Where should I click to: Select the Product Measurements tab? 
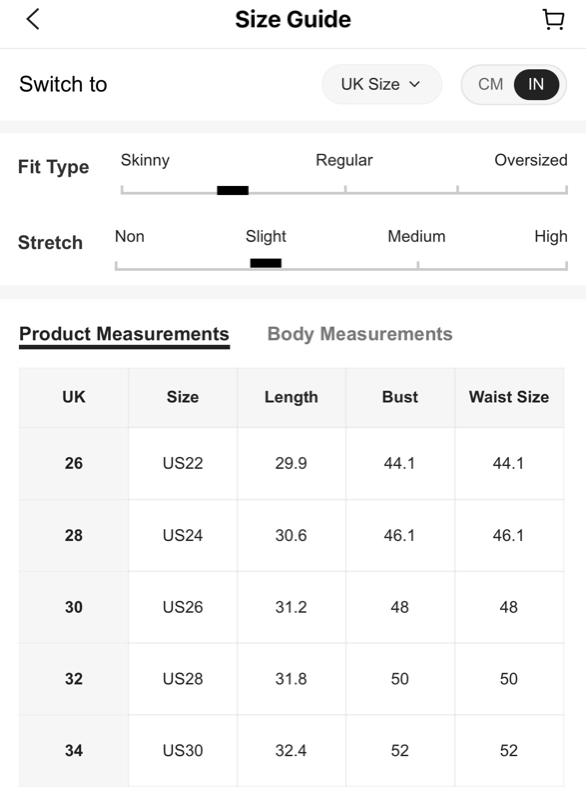pyautogui.click(x=124, y=335)
